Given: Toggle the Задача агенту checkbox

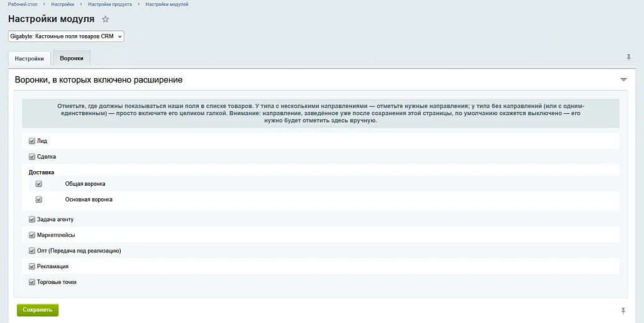Looking at the screenshot, I should click(x=32, y=220).
